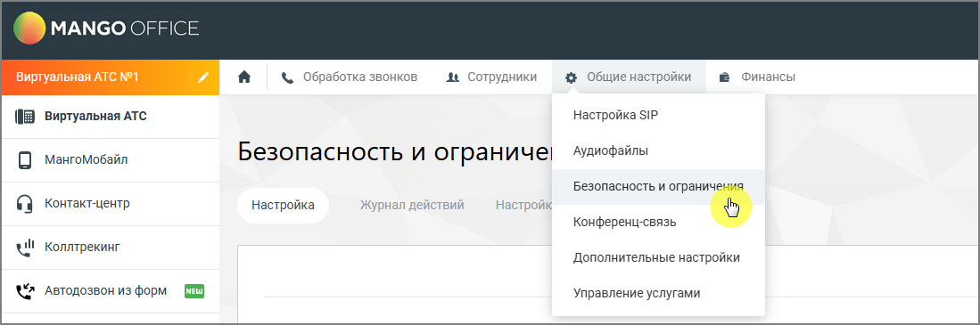Go to the home icon

point(244,77)
